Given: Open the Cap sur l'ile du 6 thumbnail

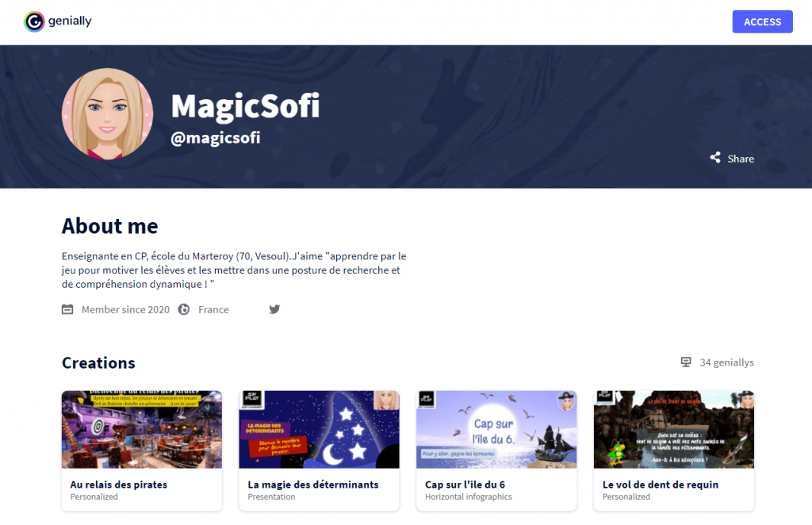Looking at the screenshot, I should click(x=496, y=430).
